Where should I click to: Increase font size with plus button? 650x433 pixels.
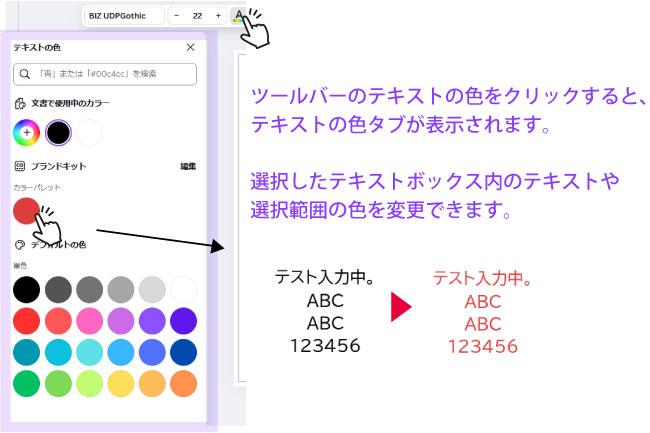[218, 16]
